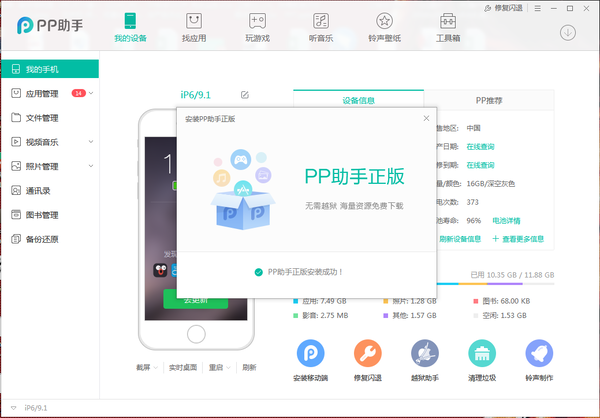Open the 电池详情 battery details link

click(506, 220)
